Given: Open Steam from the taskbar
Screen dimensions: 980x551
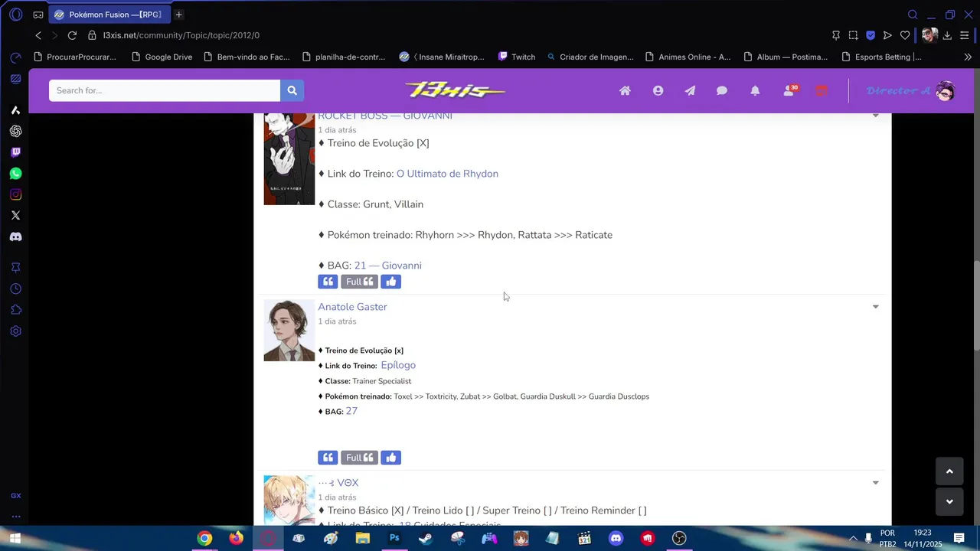Looking at the screenshot, I should point(426,538).
